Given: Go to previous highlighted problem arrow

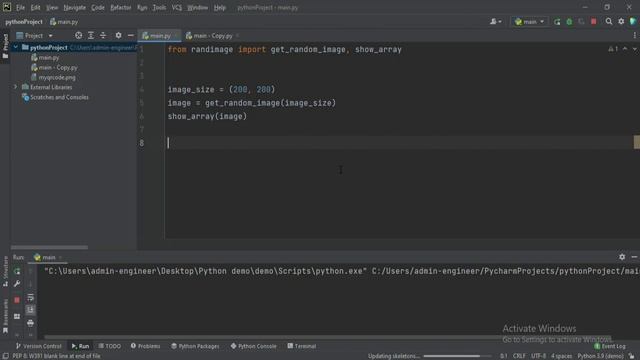Looking at the screenshot, I should point(625,49).
